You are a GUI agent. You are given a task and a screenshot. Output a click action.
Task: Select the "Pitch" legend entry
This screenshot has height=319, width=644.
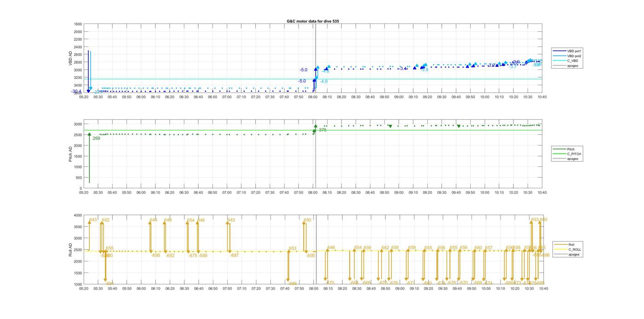(x=571, y=149)
